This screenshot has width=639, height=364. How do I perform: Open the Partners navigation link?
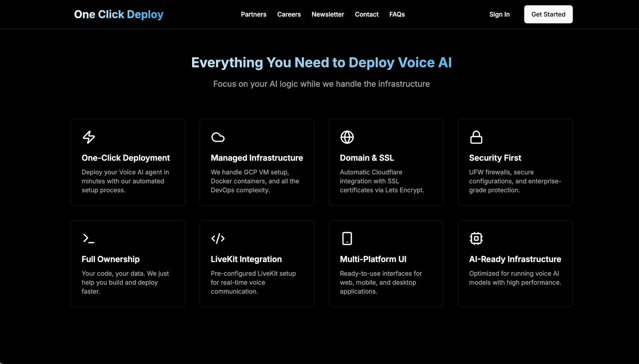point(253,14)
